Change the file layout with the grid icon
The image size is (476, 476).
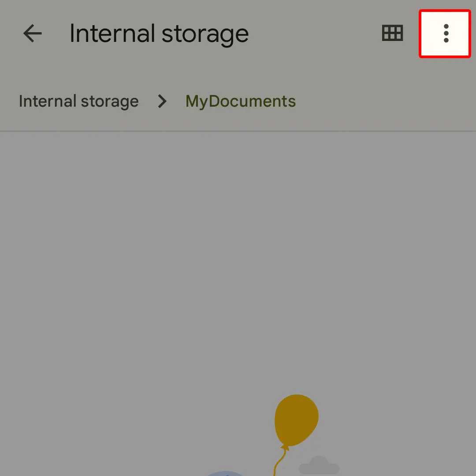pos(392,33)
